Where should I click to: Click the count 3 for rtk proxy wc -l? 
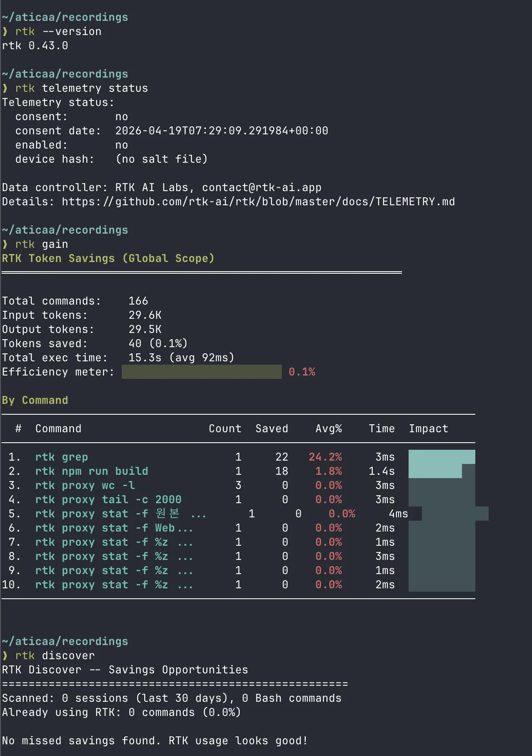tap(238, 485)
